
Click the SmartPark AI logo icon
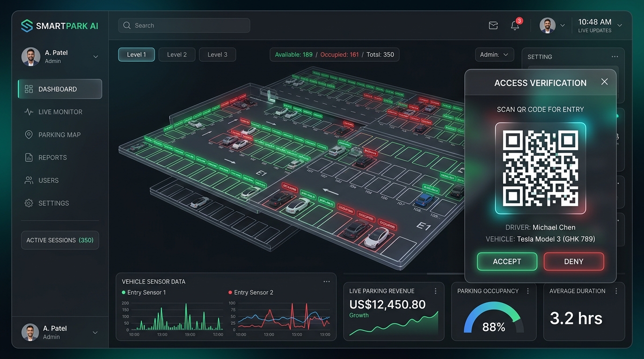coord(27,26)
